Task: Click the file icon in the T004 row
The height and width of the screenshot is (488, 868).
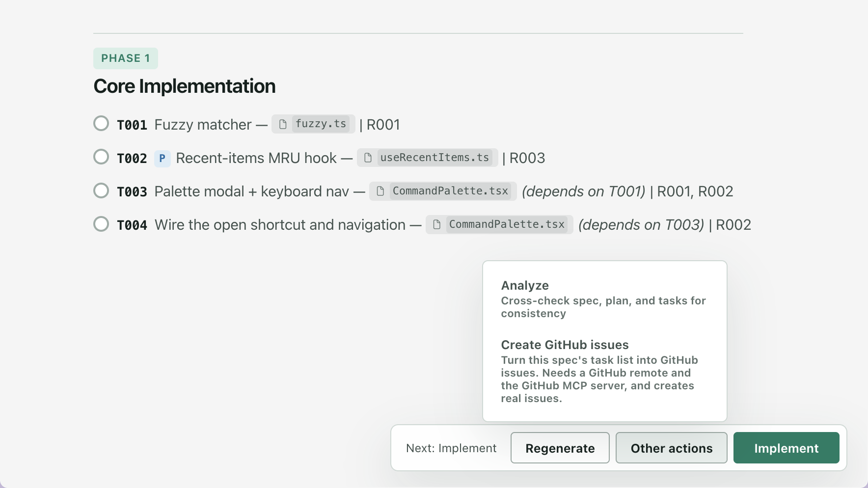Action: coord(436,224)
